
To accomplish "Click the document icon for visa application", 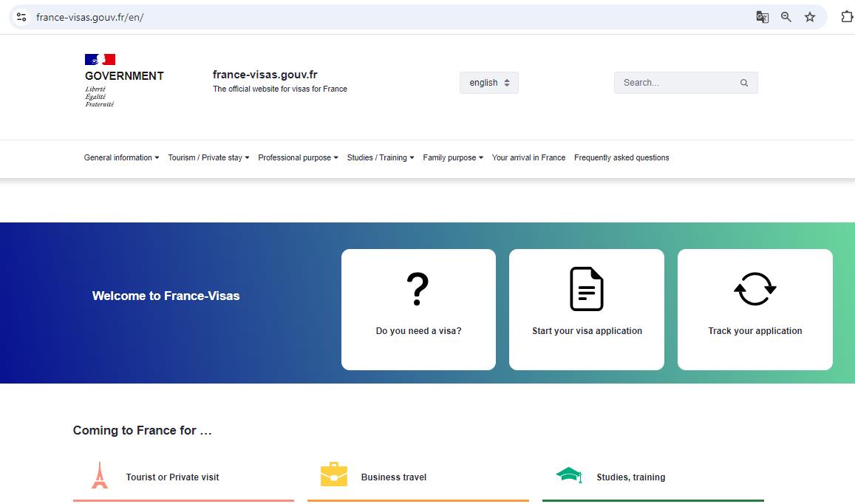I will (x=587, y=289).
